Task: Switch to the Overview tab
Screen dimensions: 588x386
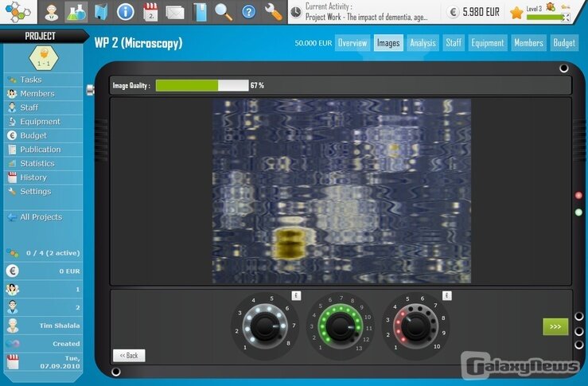Action: [x=352, y=43]
